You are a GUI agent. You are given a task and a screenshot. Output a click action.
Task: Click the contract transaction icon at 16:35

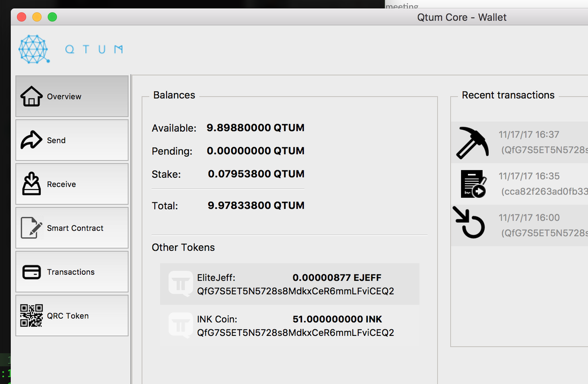(x=473, y=184)
